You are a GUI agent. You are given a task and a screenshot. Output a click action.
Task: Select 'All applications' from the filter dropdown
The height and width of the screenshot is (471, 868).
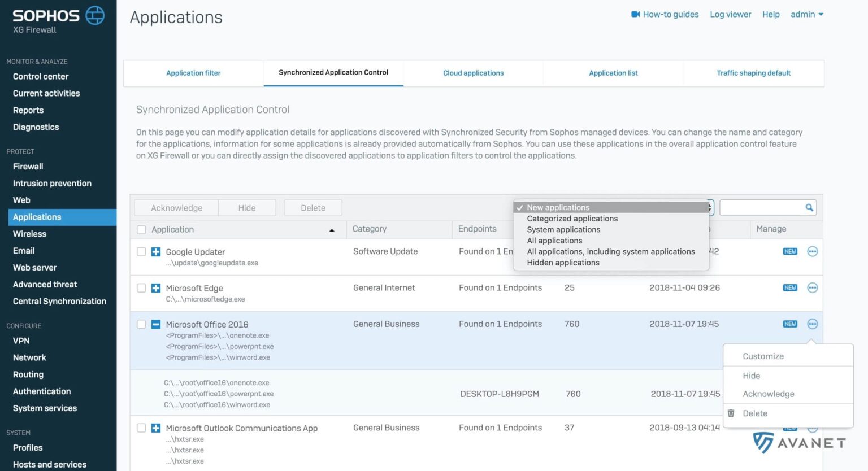554,240
